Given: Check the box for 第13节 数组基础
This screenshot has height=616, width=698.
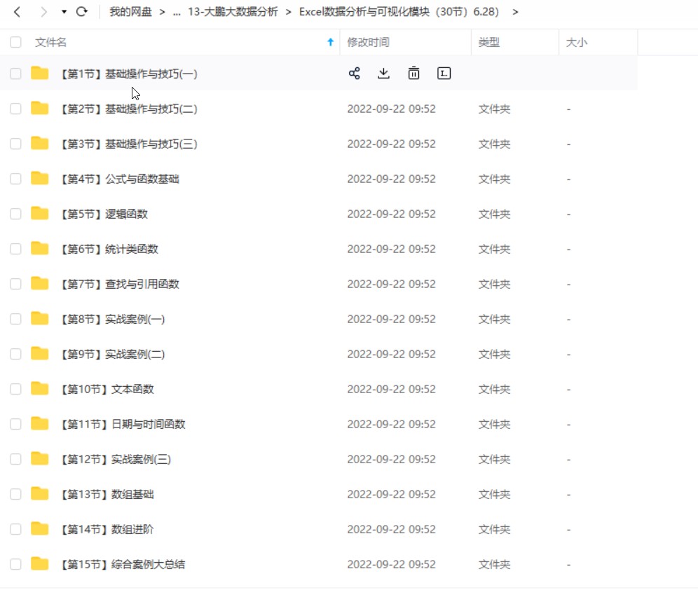Looking at the screenshot, I should point(15,494).
